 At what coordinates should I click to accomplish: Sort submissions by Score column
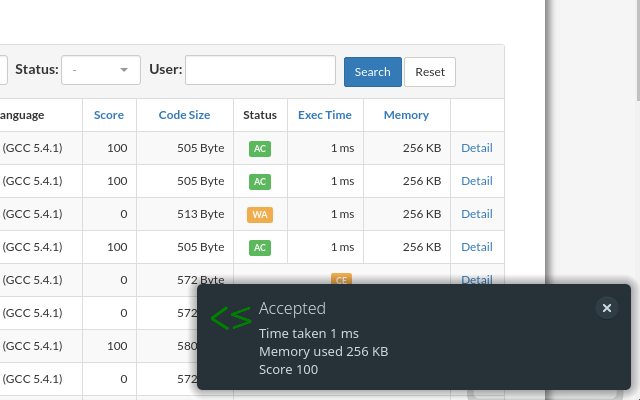coord(109,115)
